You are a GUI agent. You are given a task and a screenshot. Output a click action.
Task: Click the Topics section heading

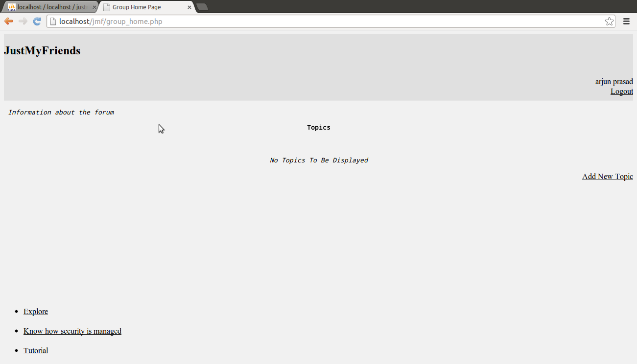(318, 127)
